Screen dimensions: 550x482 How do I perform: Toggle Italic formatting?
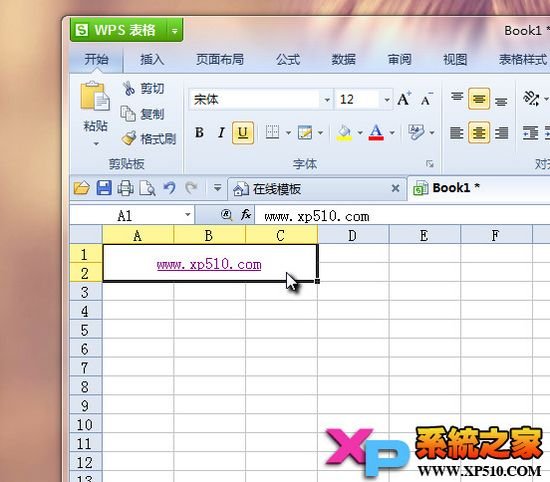point(221,133)
